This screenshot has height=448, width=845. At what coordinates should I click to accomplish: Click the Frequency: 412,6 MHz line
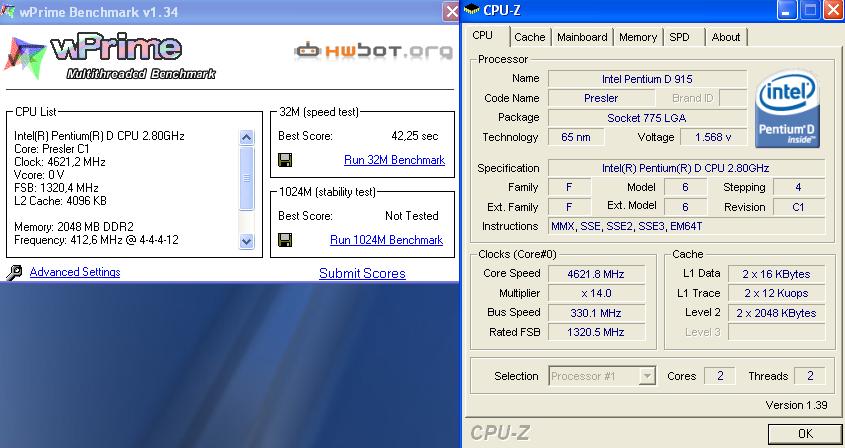pos(96,240)
